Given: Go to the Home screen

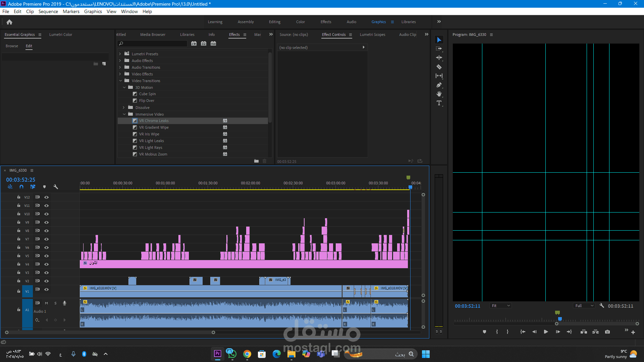Looking at the screenshot, I should point(9,22).
